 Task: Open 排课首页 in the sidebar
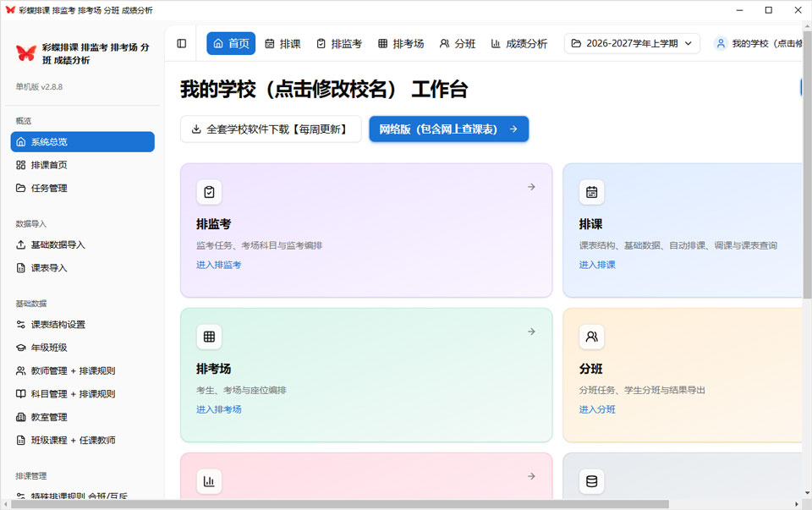pos(82,165)
